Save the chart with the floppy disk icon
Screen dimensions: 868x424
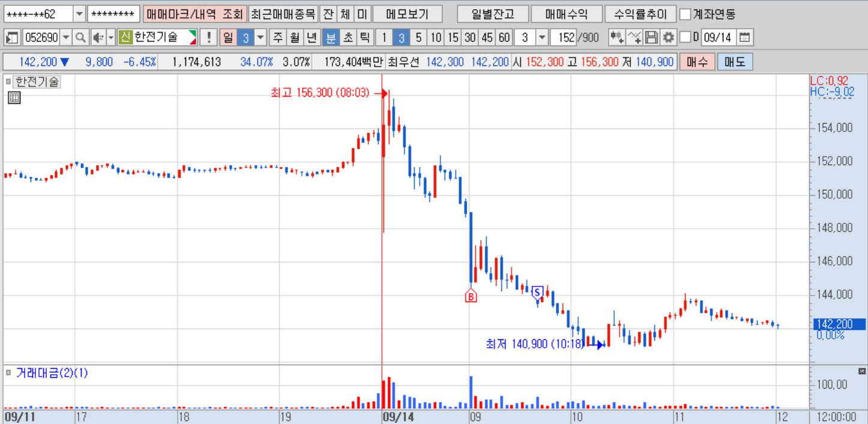[651, 38]
